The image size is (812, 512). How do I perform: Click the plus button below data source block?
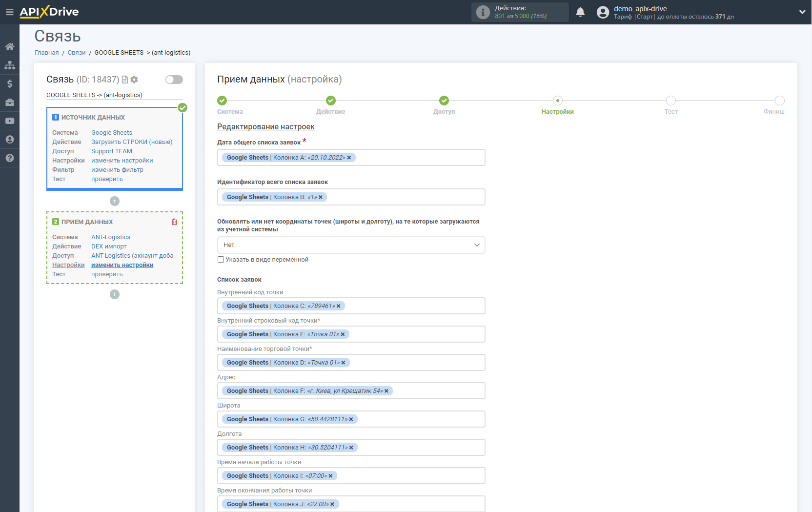point(115,201)
